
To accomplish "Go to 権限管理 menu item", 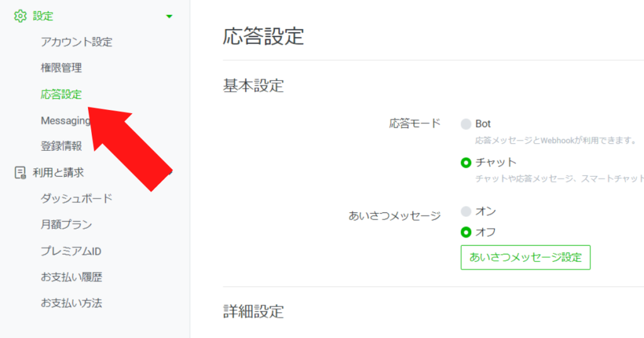I will 61,68.
